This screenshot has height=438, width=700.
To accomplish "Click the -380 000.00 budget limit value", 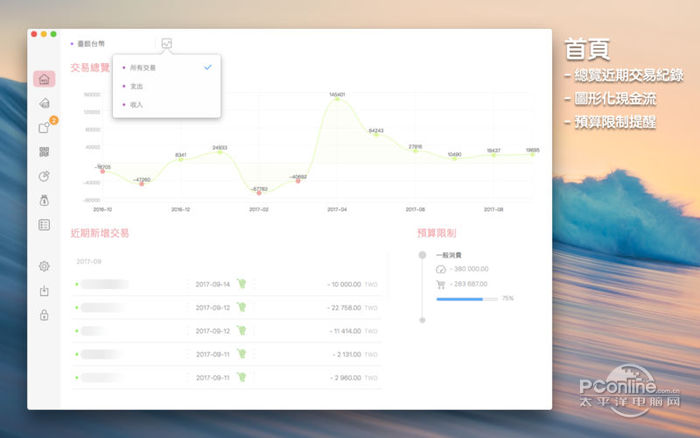I will [x=469, y=269].
